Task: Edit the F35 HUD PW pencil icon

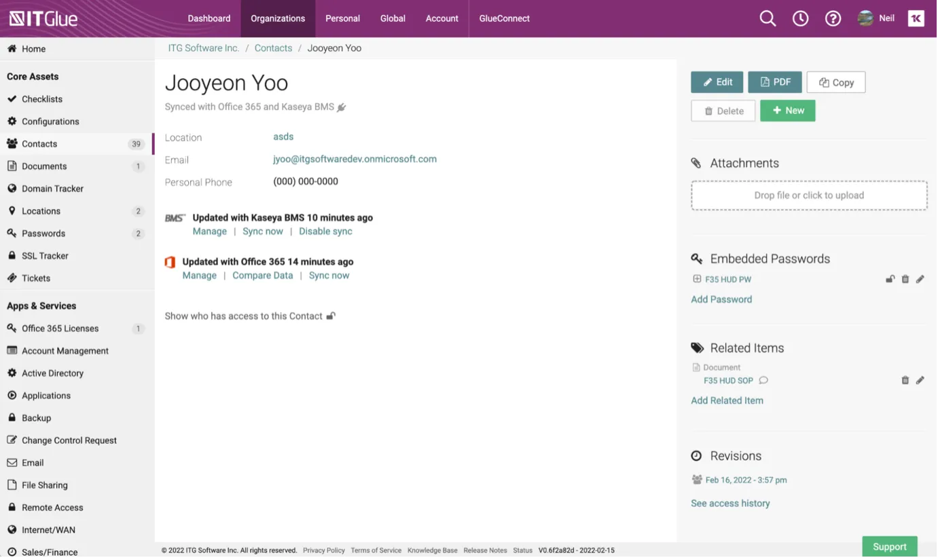Action: point(920,279)
